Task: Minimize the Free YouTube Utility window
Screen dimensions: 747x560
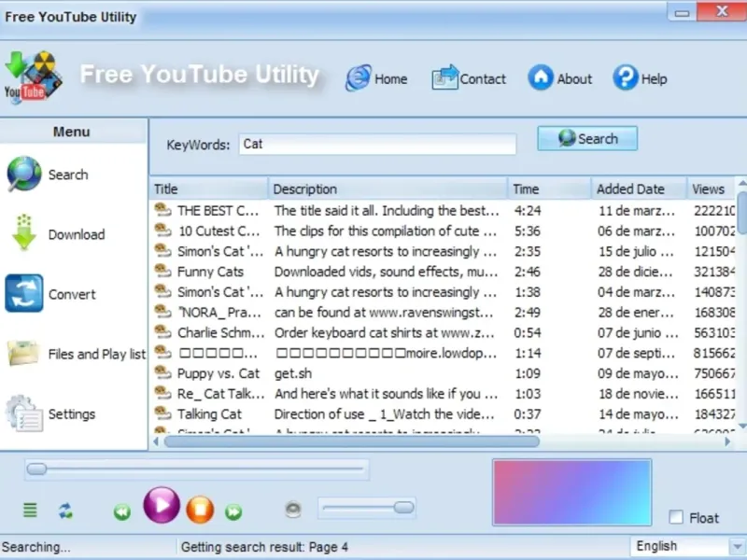Action: [x=682, y=12]
